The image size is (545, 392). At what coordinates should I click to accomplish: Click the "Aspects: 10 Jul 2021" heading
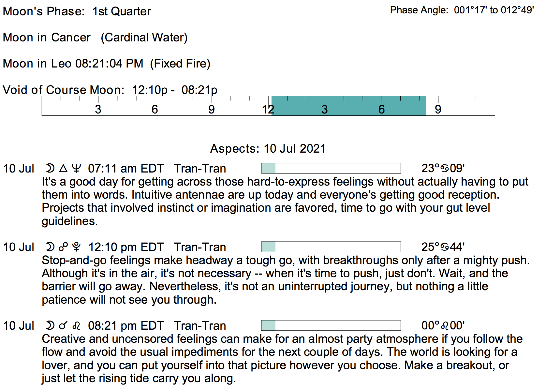(268, 149)
